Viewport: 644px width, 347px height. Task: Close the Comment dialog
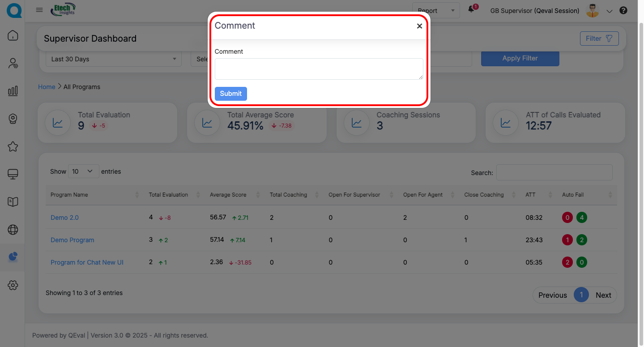coord(419,26)
